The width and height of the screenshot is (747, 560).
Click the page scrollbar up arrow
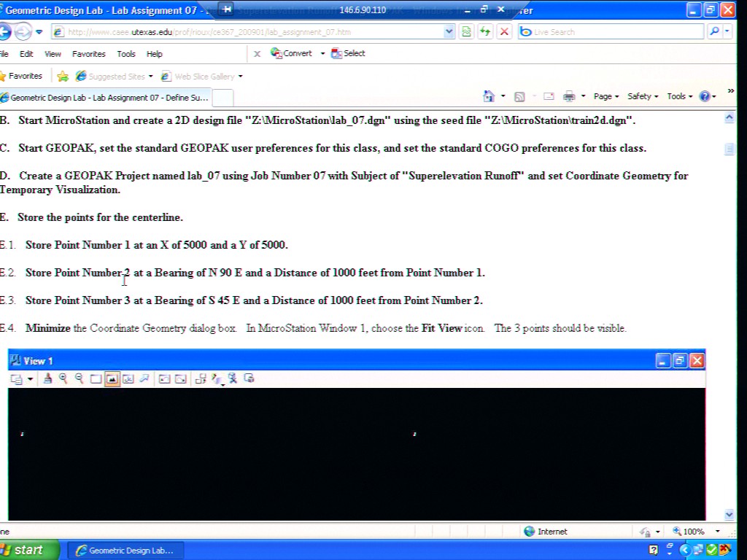coord(729,117)
